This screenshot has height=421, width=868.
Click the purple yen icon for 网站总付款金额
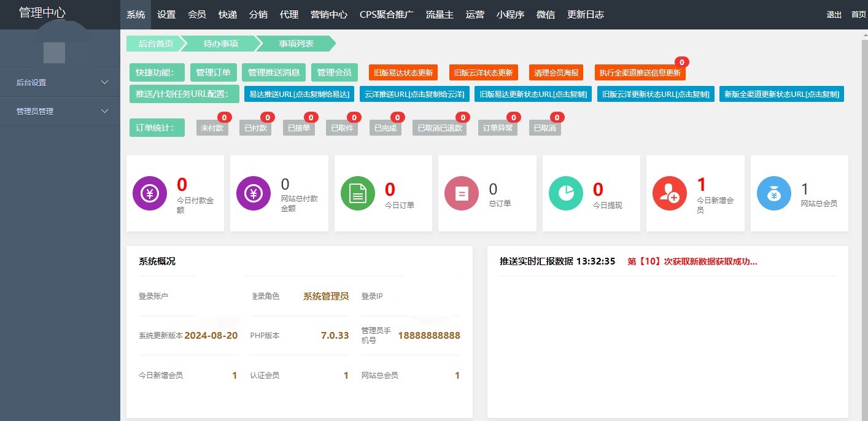254,193
